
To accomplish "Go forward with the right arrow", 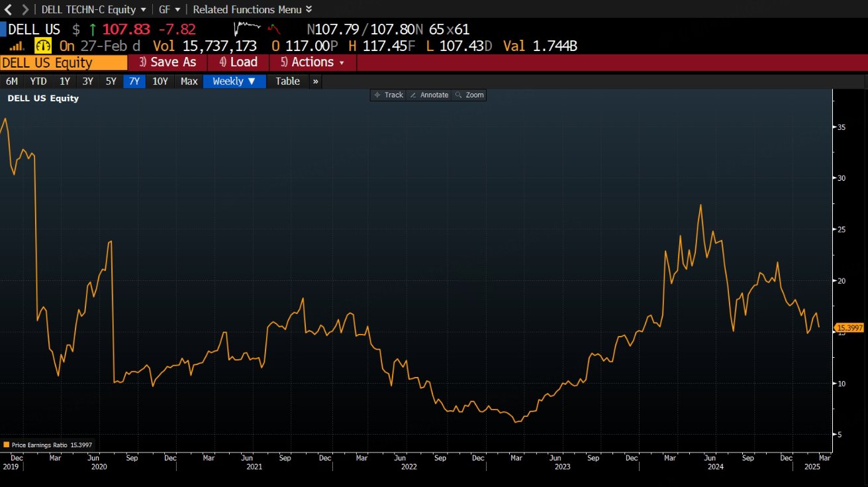I will (25, 9).
